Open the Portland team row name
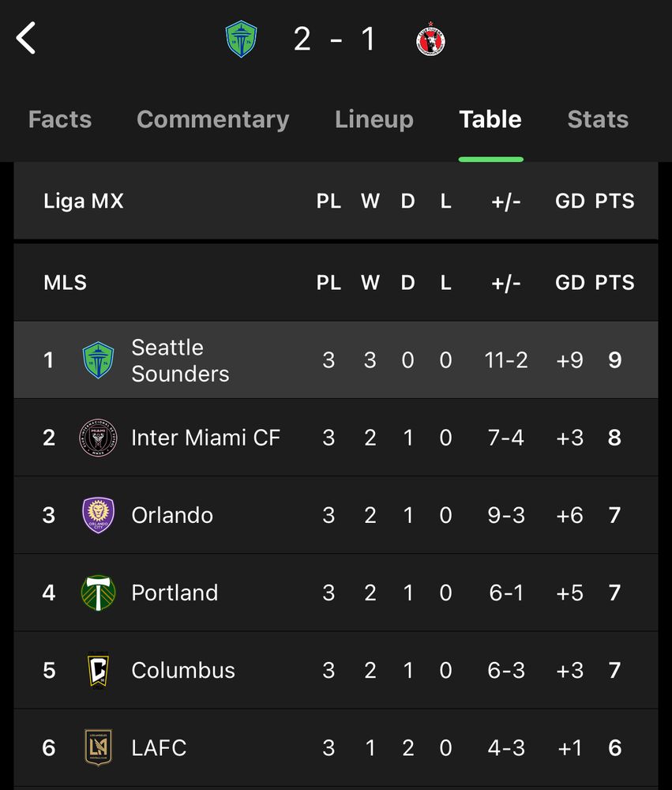 175,592
